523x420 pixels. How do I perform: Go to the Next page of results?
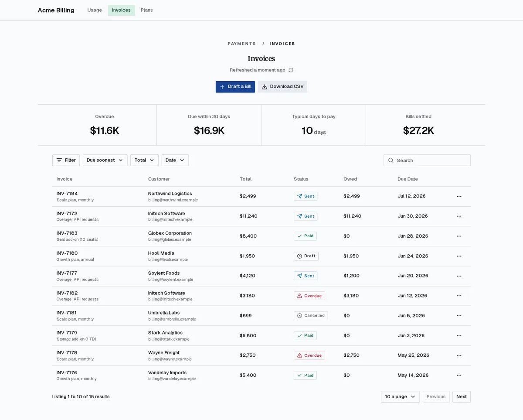[462, 396]
